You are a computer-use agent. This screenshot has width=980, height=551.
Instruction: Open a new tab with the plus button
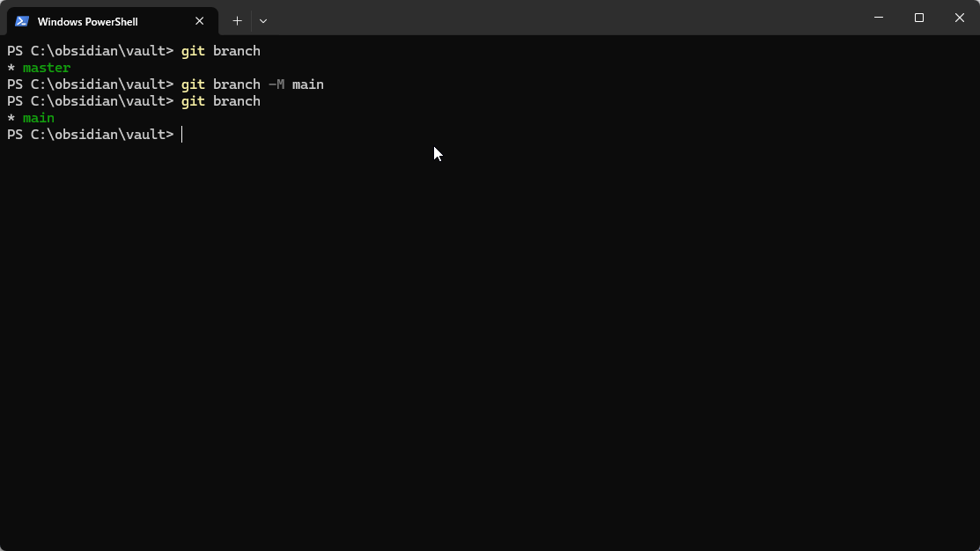pos(237,20)
